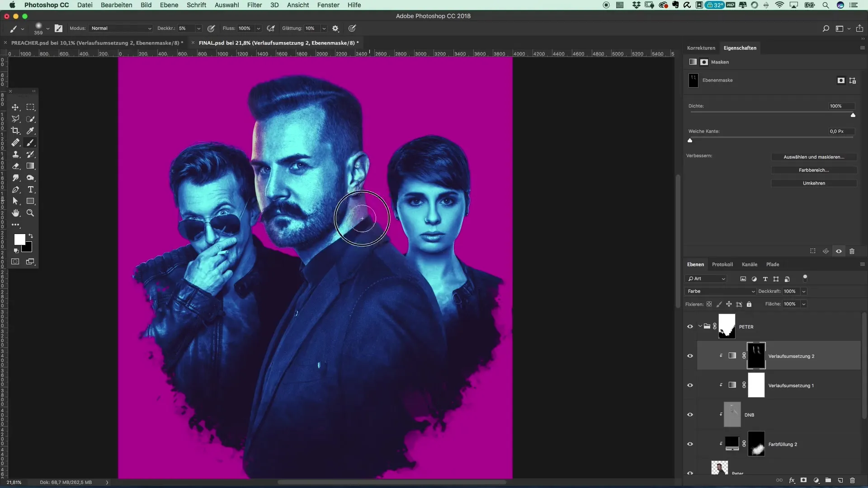Open the Auswahl menu
This screenshot has height=488, width=868.
pyautogui.click(x=226, y=5)
